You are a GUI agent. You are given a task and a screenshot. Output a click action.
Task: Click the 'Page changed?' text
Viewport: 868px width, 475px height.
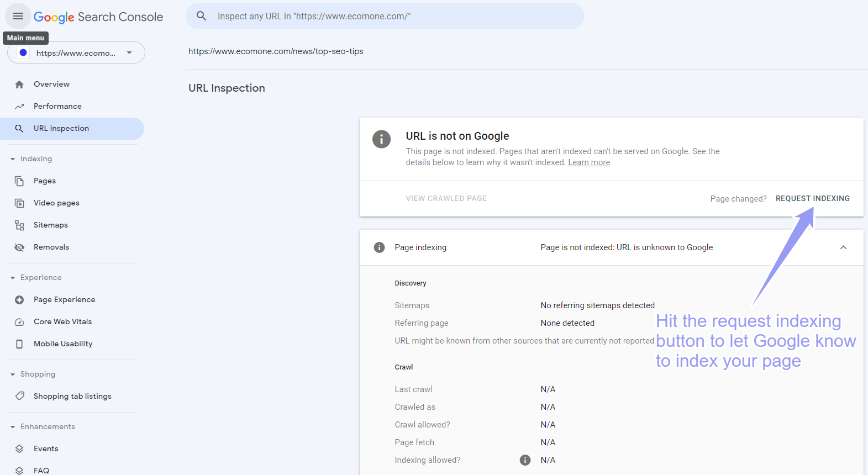tap(738, 199)
